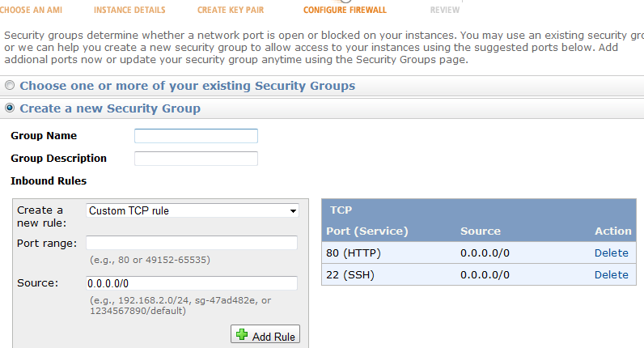Open the Custom TCP rule dropdown
644x348 pixels.
[193, 210]
